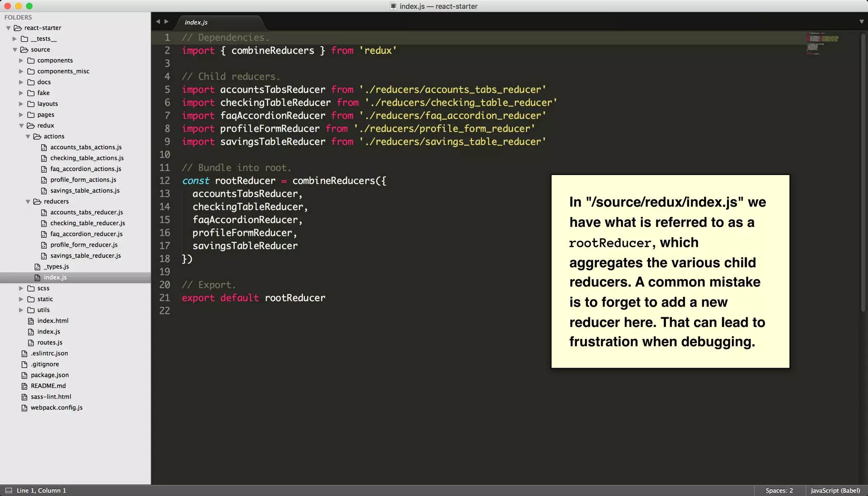The image size is (868, 496).
Task: Collapse the redux folder arrow
Action: tap(21, 126)
